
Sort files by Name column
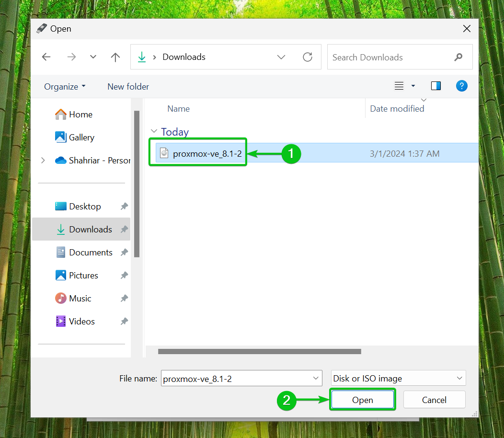[178, 109]
